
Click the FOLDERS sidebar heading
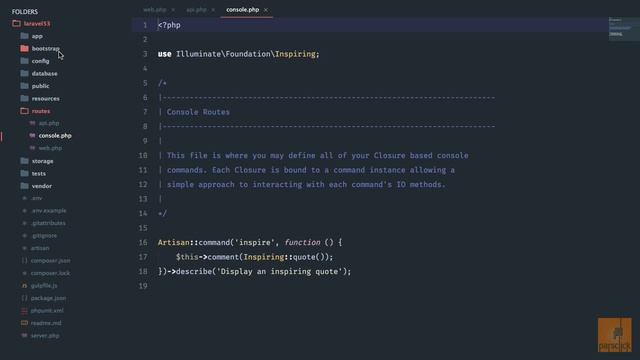click(24, 11)
